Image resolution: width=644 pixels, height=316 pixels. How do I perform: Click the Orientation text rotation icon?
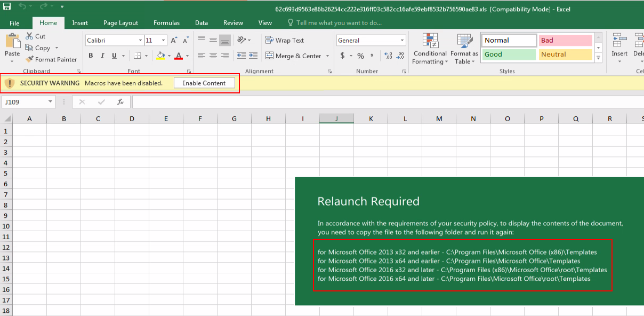[241, 40]
